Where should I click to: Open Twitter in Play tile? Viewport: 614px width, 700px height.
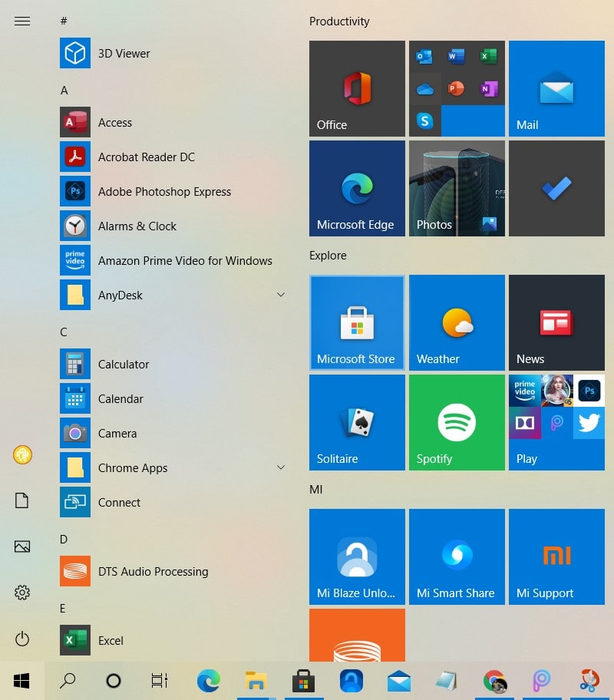[589, 423]
